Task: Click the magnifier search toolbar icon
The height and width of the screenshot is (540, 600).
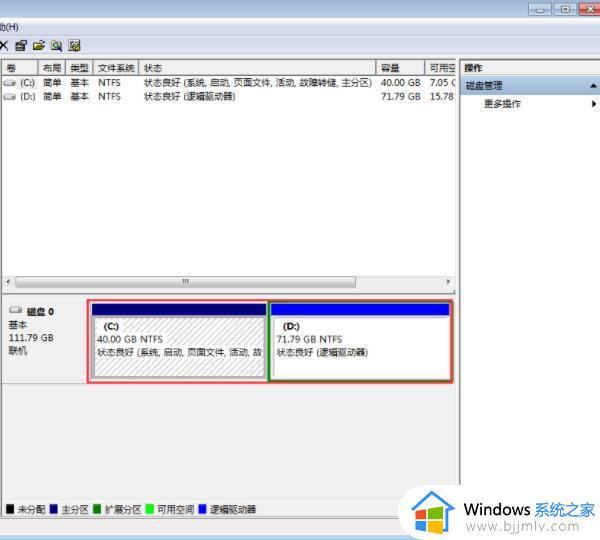Action: point(57,46)
